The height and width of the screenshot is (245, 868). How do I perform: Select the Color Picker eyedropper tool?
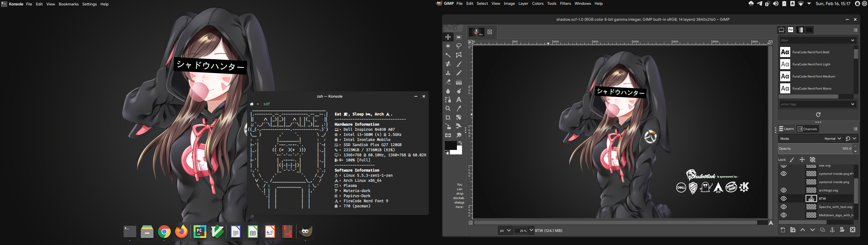click(x=459, y=109)
